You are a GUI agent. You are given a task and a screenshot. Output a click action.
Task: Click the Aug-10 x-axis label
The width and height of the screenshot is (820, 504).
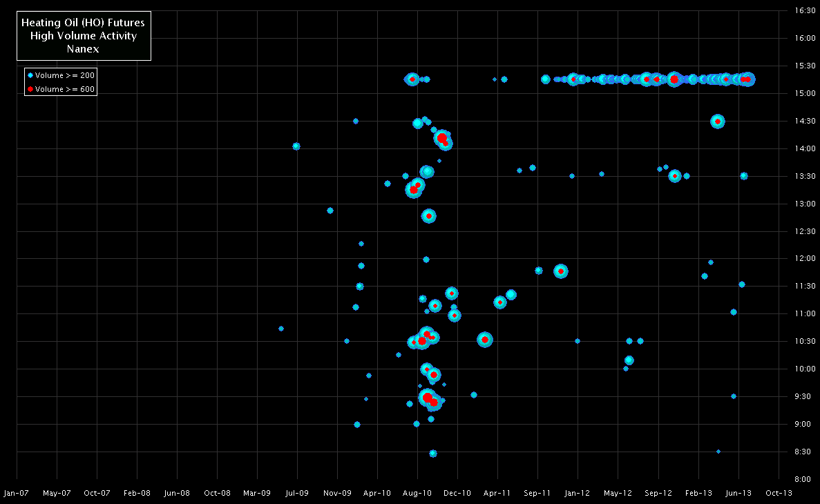click(417, 493)
